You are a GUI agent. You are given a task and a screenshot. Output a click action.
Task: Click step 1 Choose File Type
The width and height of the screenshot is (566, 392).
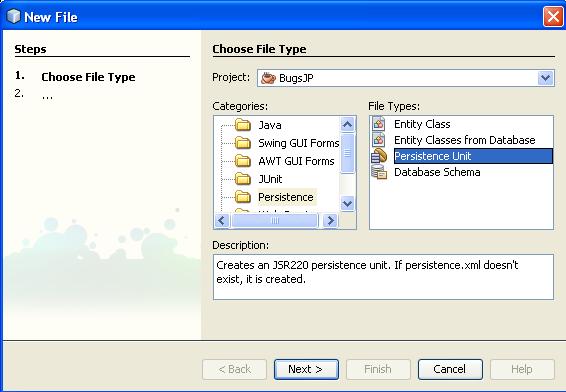tap(88, 77)
